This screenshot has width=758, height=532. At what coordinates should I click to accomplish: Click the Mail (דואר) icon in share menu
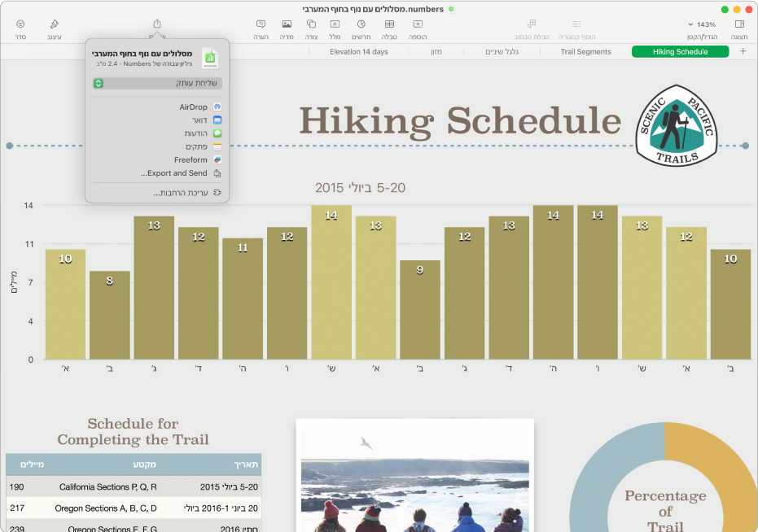217,120
